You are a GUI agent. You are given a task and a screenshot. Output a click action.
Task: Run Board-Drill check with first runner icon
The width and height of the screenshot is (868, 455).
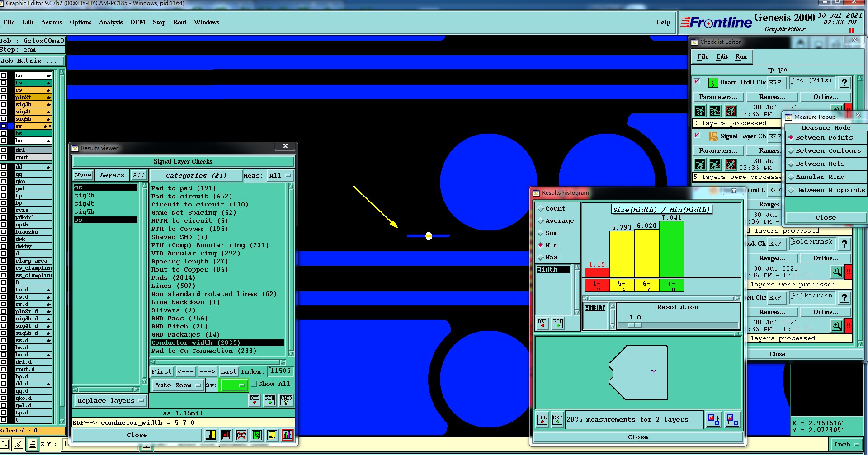point(700,110)
